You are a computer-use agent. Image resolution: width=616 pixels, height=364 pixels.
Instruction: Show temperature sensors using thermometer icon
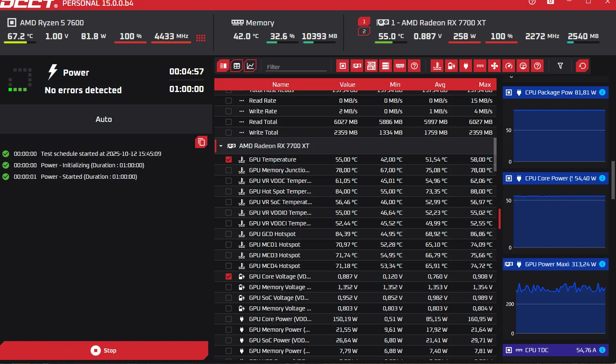[437, 66]
